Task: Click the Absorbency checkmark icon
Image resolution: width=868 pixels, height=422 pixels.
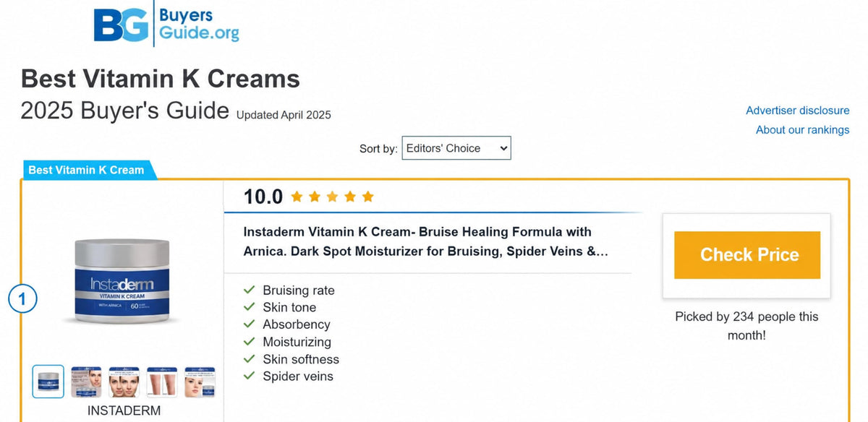Action: click(250, 324)
